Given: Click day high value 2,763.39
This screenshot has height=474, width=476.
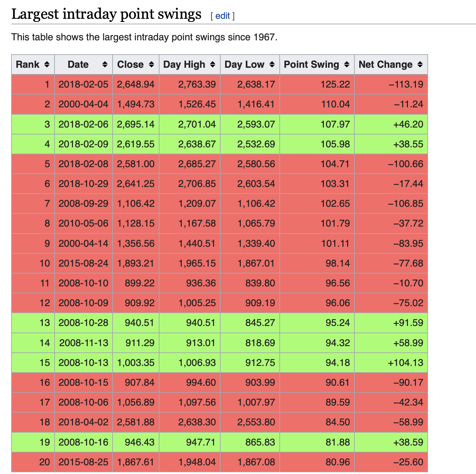Looking at the screenshot, I should pos(197,84).
